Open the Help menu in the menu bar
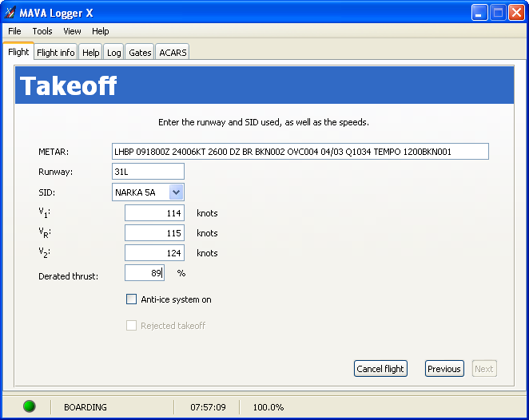The width and height of the screenshot is (529, 420). [x=100, y=31]
